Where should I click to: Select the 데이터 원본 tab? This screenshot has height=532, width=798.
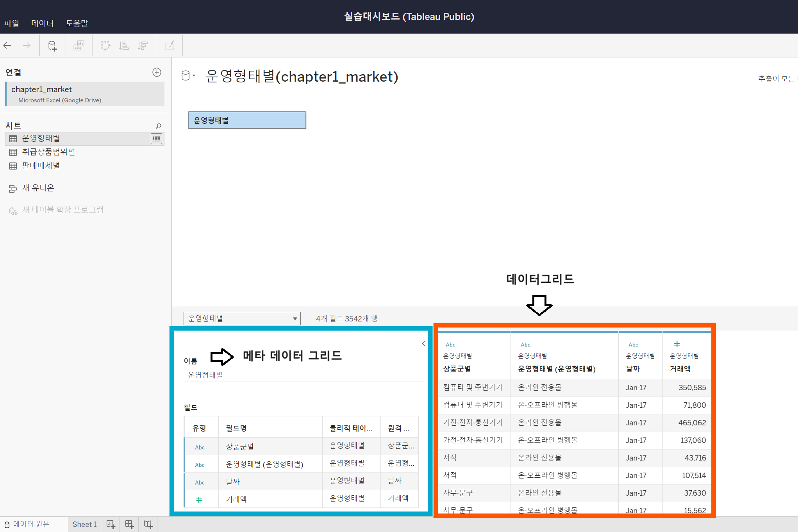(27, 524)
